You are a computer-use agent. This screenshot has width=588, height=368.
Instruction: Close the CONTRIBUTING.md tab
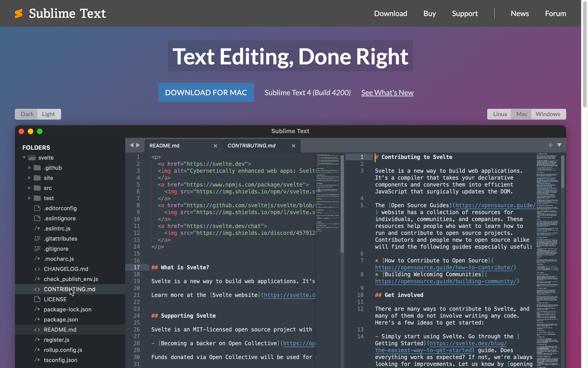click(x=294, y=146)
